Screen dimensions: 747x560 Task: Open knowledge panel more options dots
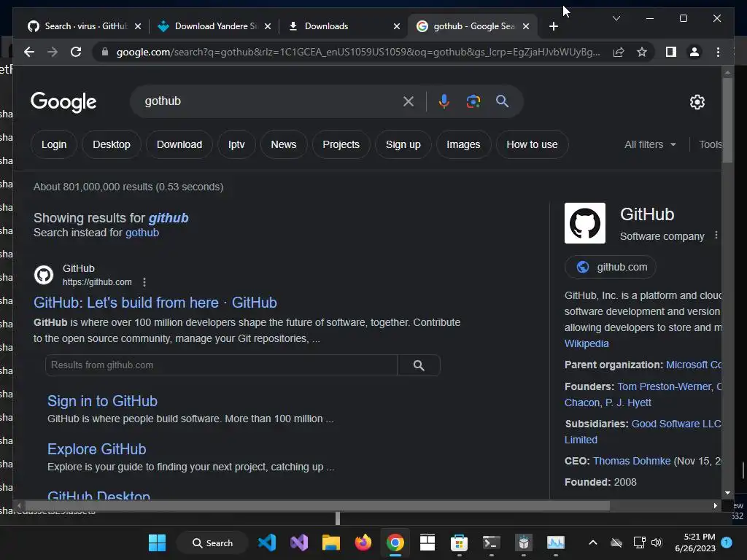tap(716, 236)
